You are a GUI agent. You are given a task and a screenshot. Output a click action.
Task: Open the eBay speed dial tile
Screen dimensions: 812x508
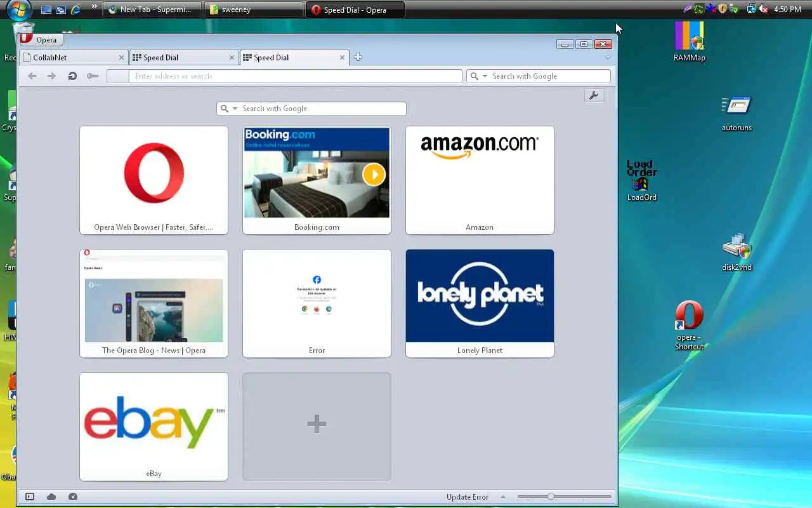[154, 427]
